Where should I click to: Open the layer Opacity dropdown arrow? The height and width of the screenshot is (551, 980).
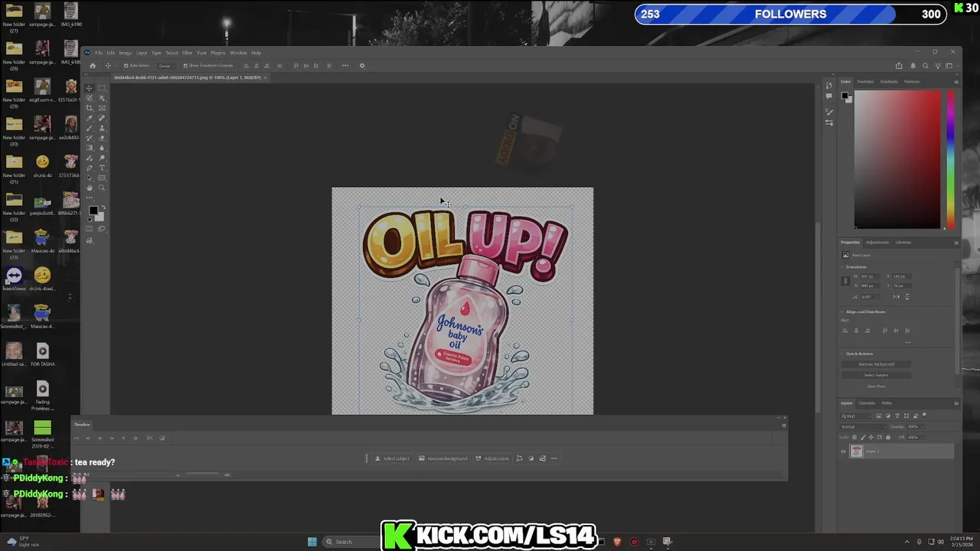coord(923,427)
